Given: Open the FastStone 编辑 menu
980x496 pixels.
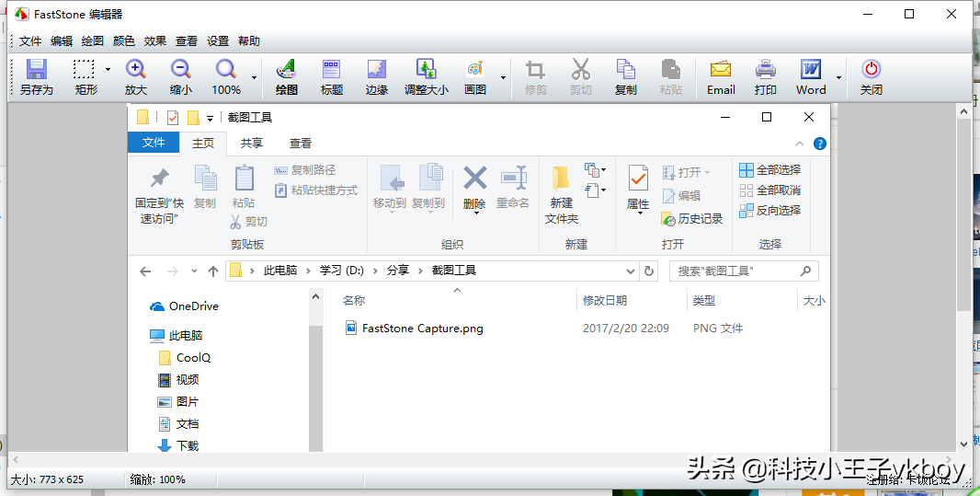Looking at the screenshot, I should [62, 41].
